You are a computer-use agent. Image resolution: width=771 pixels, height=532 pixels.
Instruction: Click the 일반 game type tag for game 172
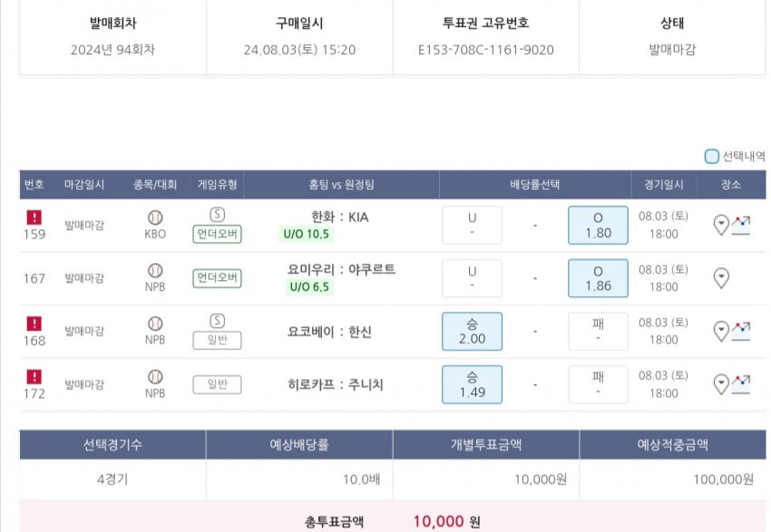[x=217, y=384]
